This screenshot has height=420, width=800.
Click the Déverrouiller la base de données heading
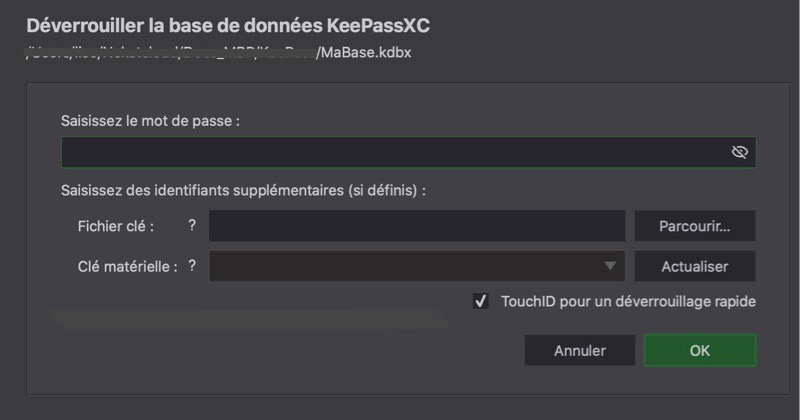228,25
